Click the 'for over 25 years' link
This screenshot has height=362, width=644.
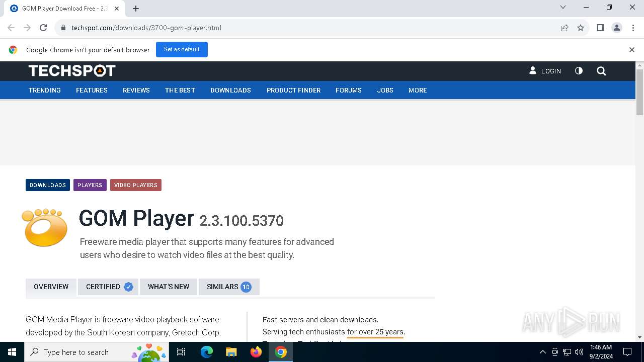375,332
